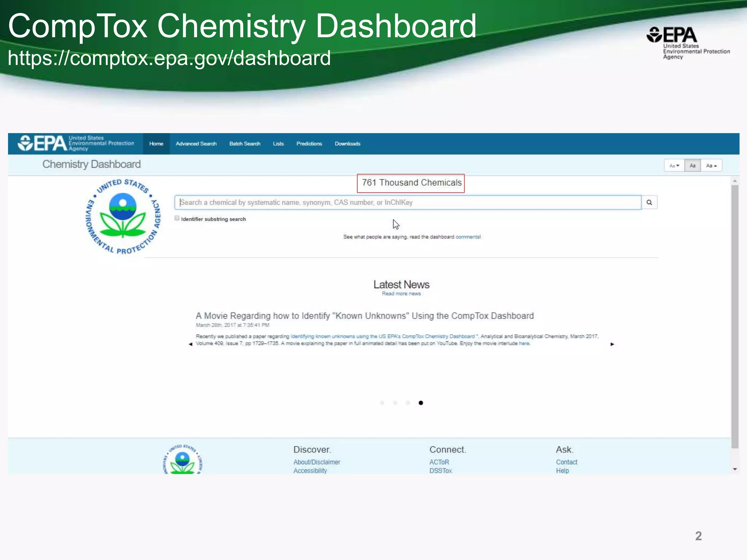The image size is (747, 560).
Task: Open Help link under Ask
Action: (x=562, y=471)
